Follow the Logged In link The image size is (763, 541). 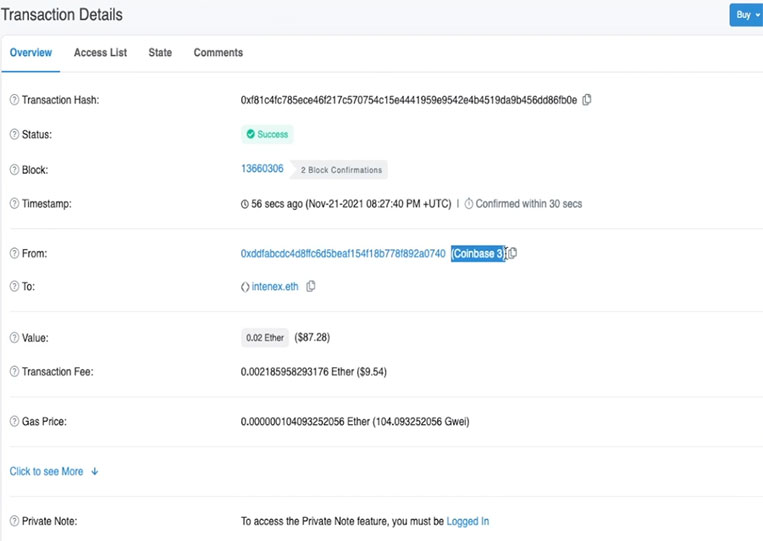[468, 522]
